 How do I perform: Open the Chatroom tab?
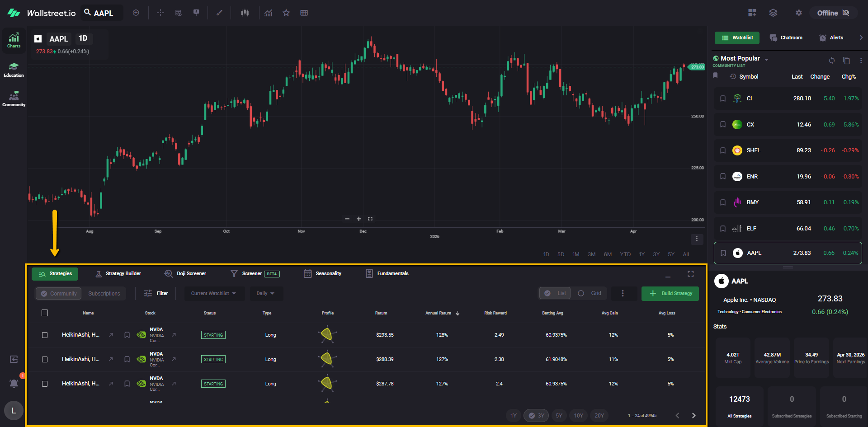pyautogui.click(x=786, y=38)
